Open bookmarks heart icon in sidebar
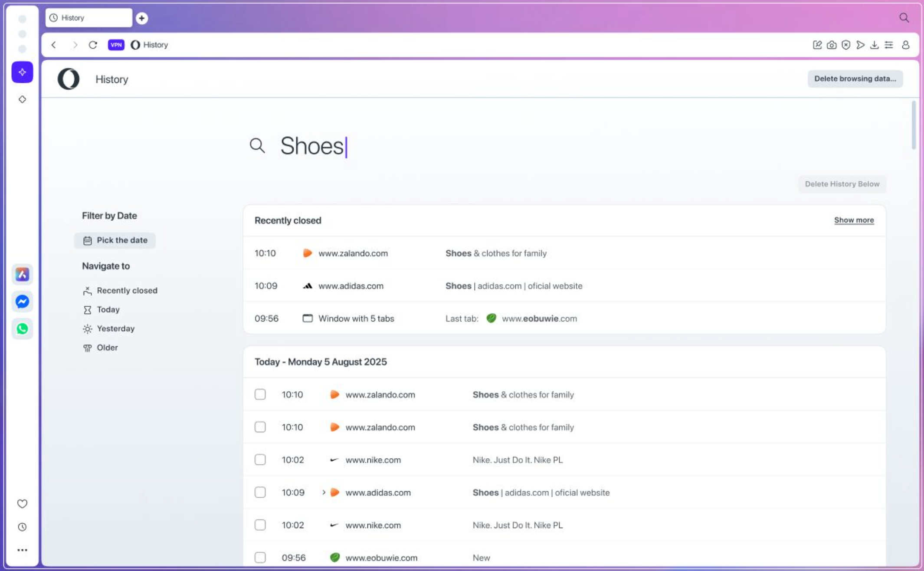This screenshot has width=924, height=571. coord(22,503)
